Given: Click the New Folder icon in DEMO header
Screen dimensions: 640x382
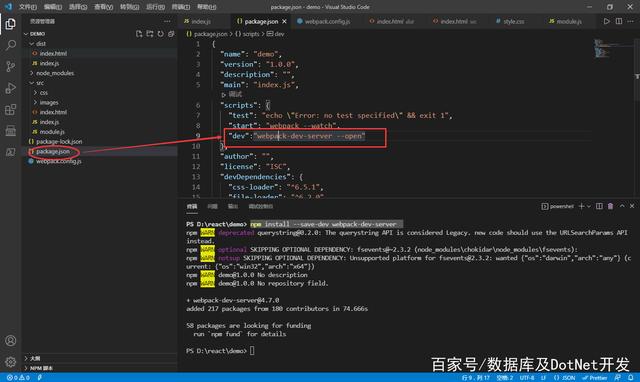Looking at the screenshot, I should (150, 34).
